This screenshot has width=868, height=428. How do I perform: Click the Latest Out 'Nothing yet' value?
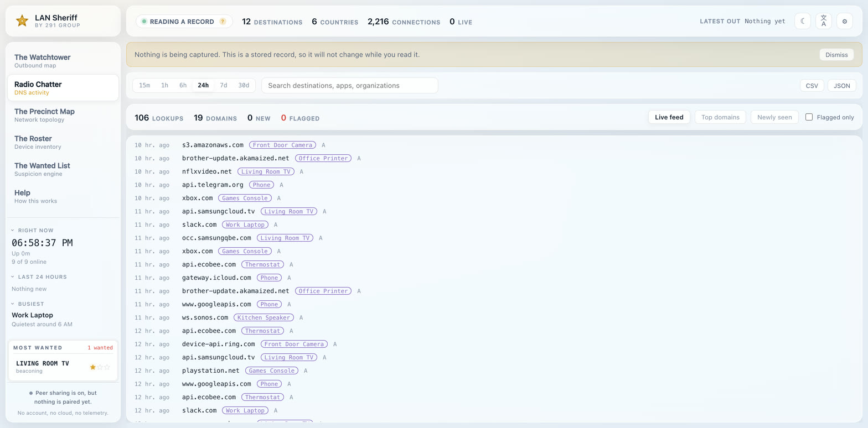pos(765,21)
